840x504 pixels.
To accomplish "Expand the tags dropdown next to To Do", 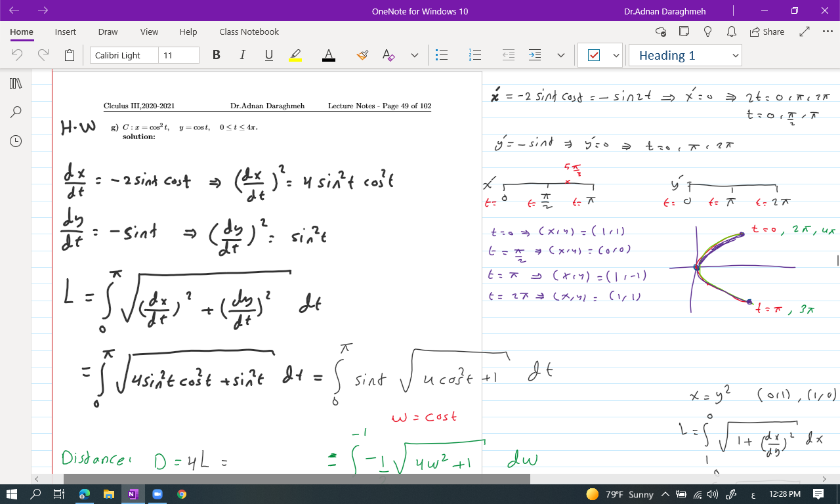I will [616, 55].
